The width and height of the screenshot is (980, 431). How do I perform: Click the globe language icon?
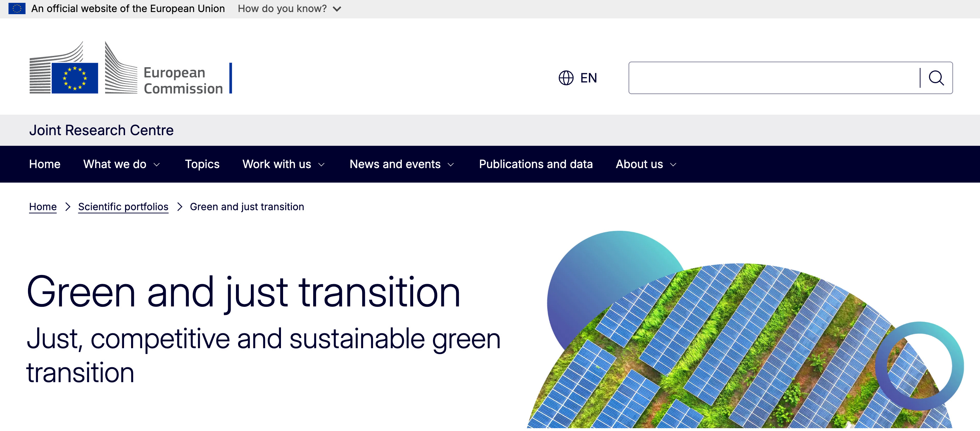(566, 78)
